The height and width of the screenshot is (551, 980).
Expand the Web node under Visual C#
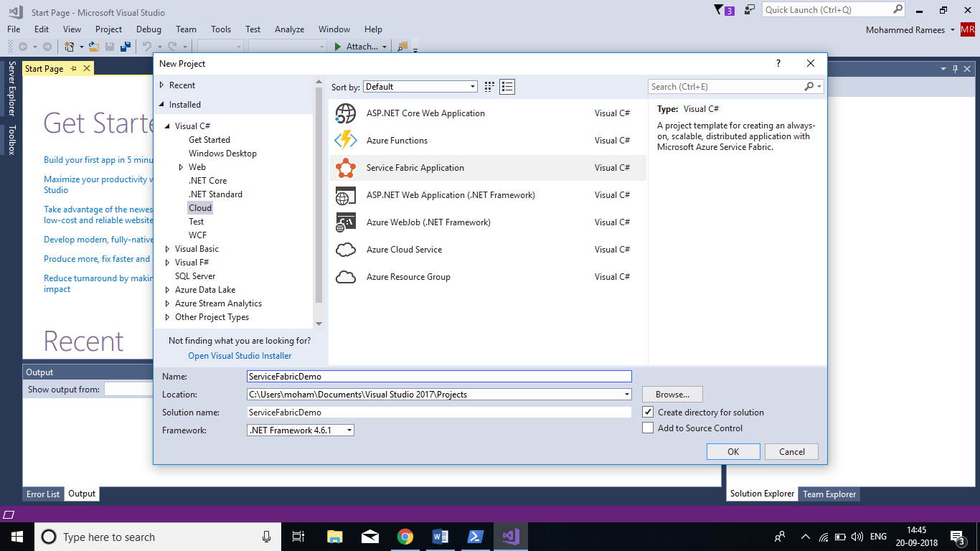182,167
